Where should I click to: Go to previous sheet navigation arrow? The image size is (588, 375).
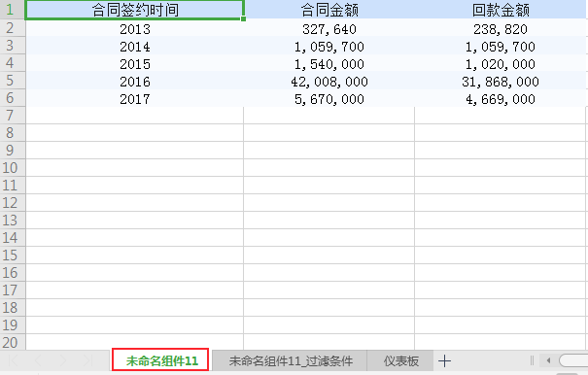pos(38,360)
